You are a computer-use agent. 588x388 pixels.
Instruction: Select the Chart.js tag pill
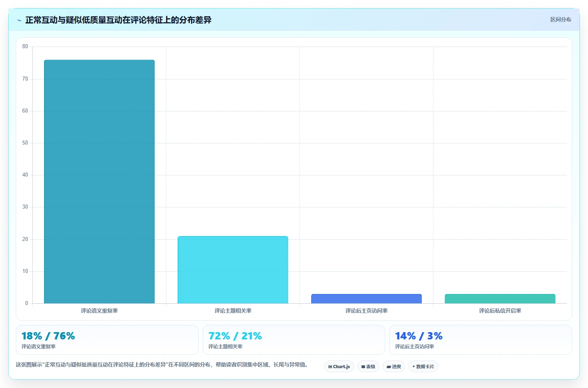339,367
